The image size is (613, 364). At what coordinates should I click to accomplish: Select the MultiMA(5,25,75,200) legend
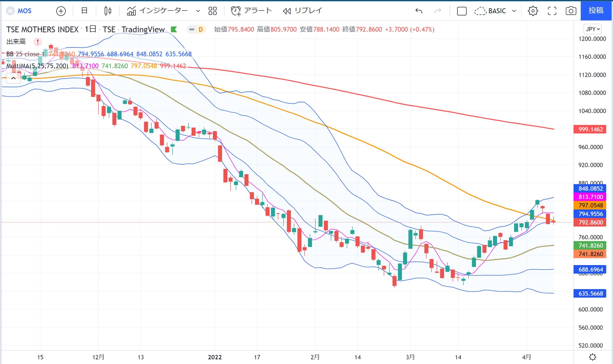[x=37, y=66]
